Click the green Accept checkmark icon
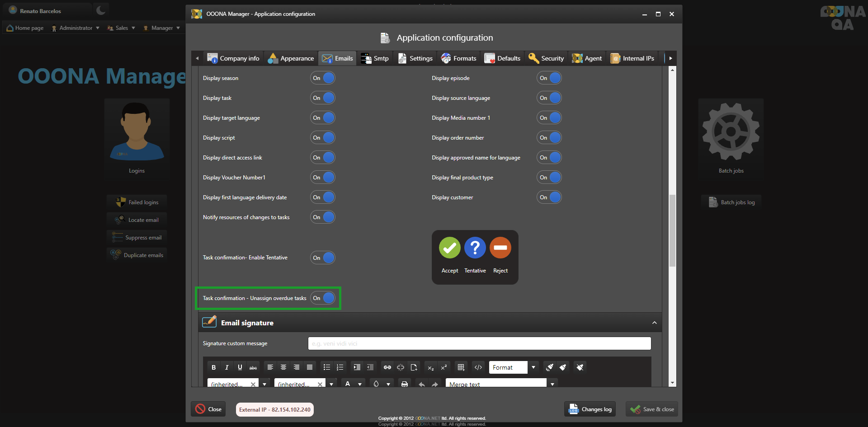Image resolution: width=868 pixels, height=427 pixels. coord(449,248)
